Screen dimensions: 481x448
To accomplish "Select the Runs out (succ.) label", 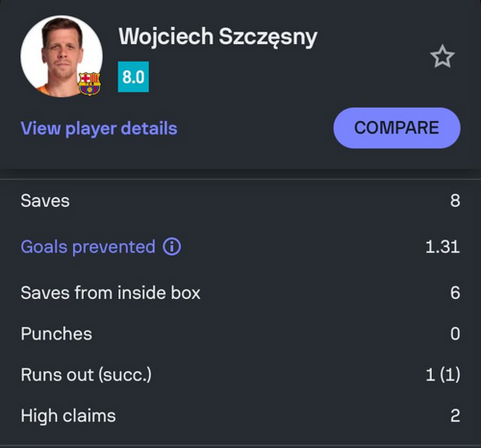I will [86, 374].
